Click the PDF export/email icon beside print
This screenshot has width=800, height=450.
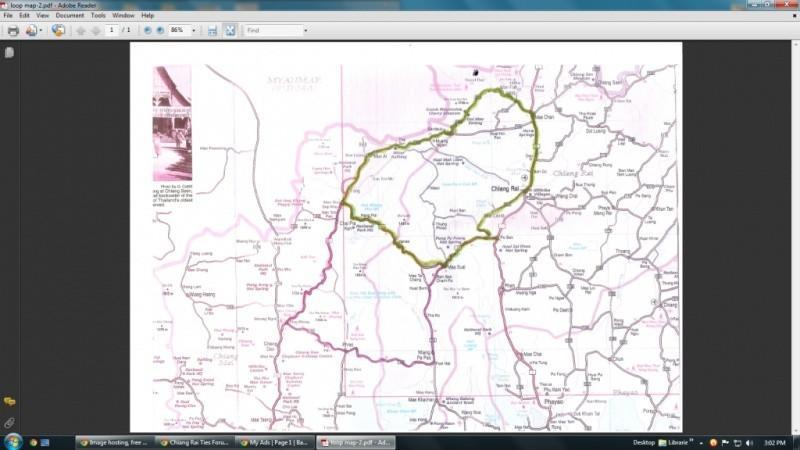click(x=31, y=31)
